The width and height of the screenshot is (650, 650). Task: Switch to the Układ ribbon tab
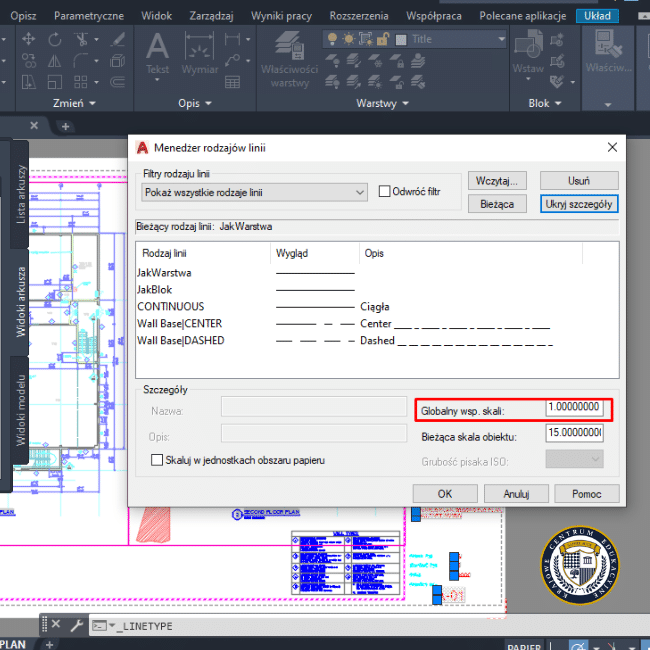point(597,16)
